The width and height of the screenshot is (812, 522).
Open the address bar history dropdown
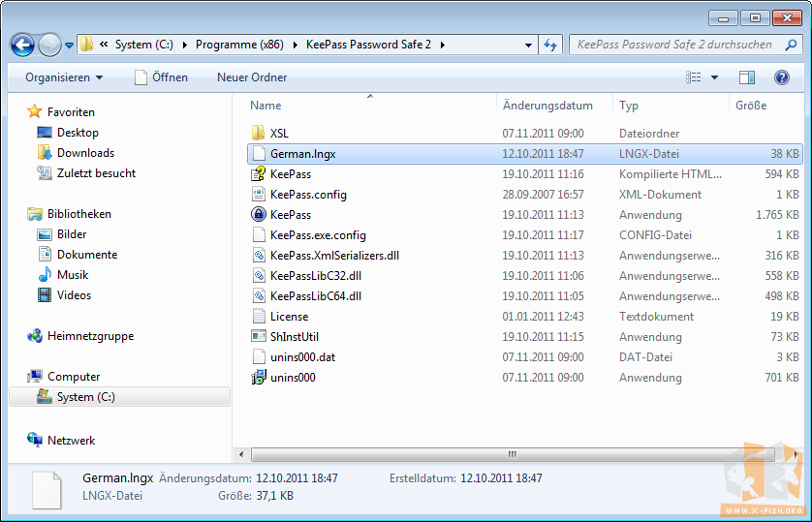pyautogui.click(x=528, y=45)
